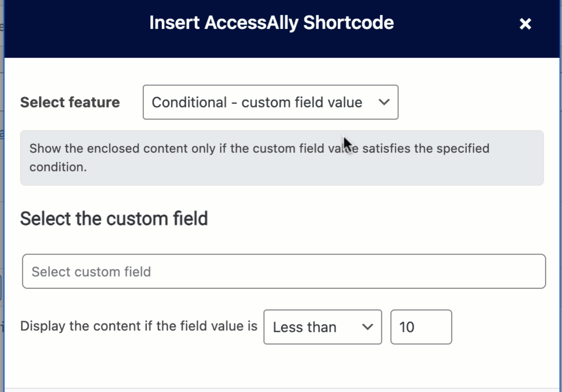Viewport: 562px width, 392px height.
Task: Click the Select feature label
Action: (x=70, y=102)
